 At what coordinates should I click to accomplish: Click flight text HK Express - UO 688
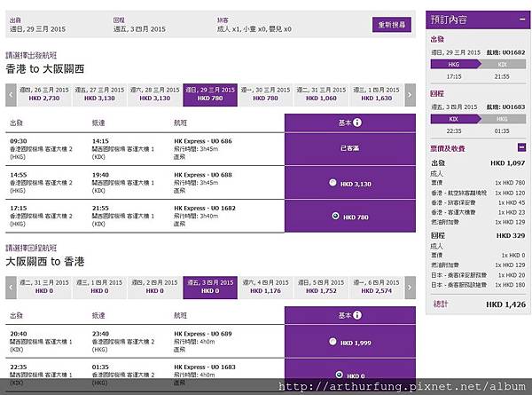click(203, 175)
